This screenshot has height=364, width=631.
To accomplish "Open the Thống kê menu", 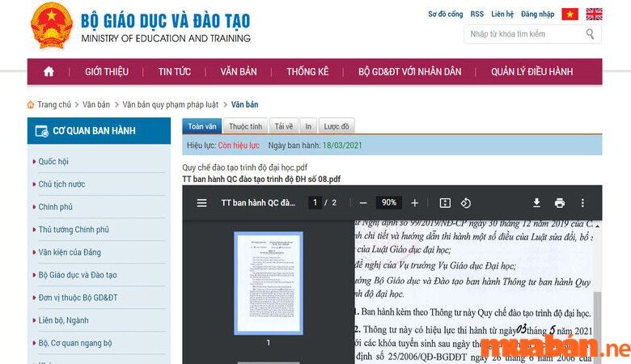I will tap(307, 72).
